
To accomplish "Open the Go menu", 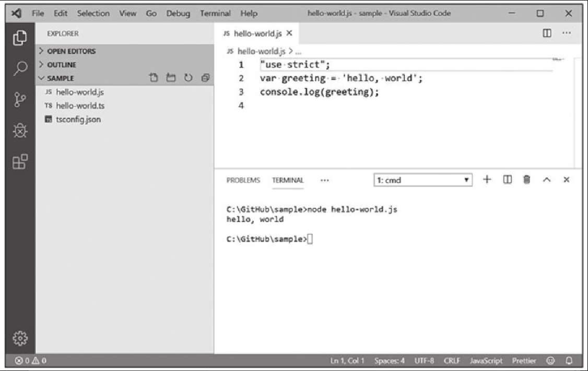I will point(151,14).
